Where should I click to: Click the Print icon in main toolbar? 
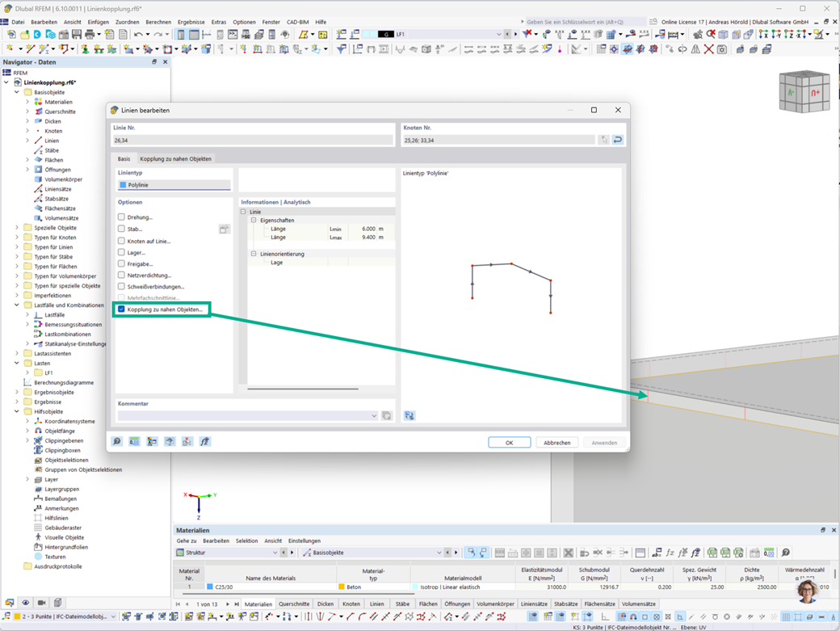click(x=90, y=34)
